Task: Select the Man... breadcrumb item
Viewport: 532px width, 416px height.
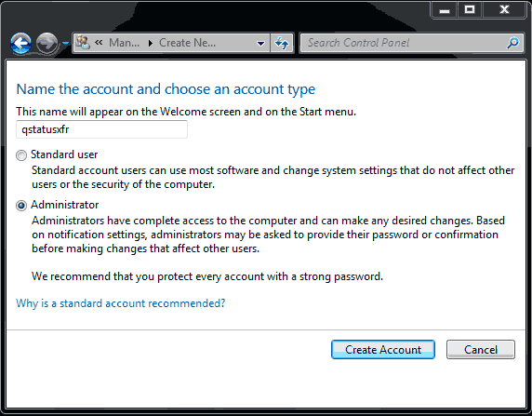Action: click(125, 43)
